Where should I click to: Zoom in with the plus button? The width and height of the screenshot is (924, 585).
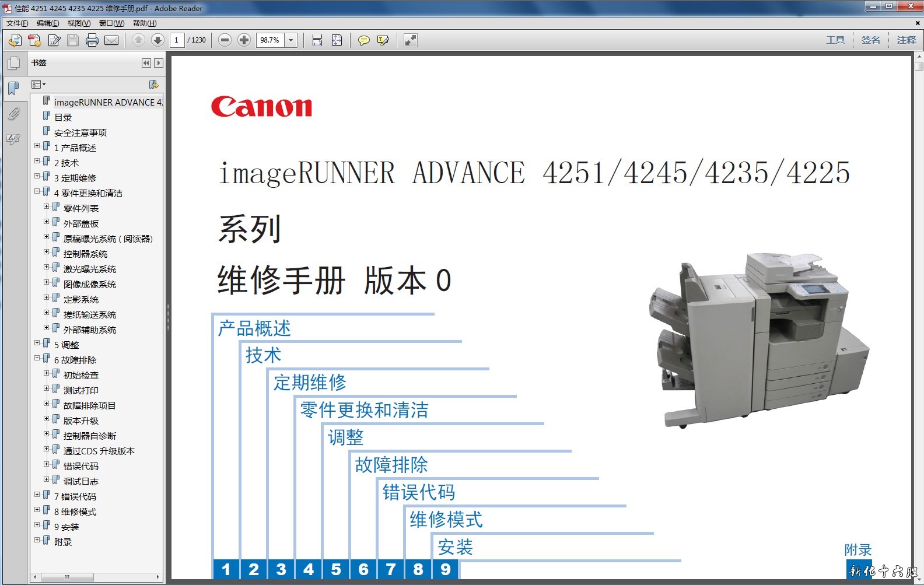point(244,40)
